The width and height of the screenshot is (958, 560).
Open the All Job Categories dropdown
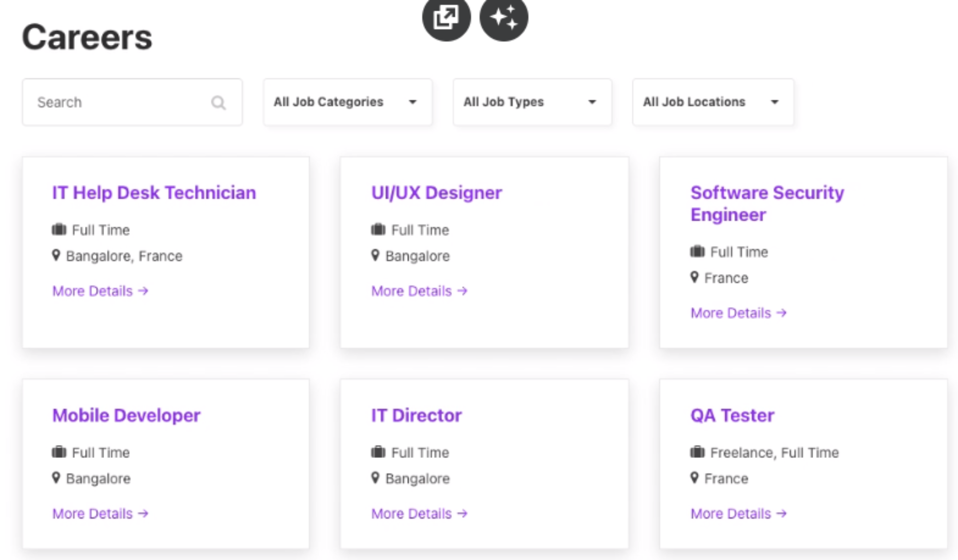click(347, 102)
